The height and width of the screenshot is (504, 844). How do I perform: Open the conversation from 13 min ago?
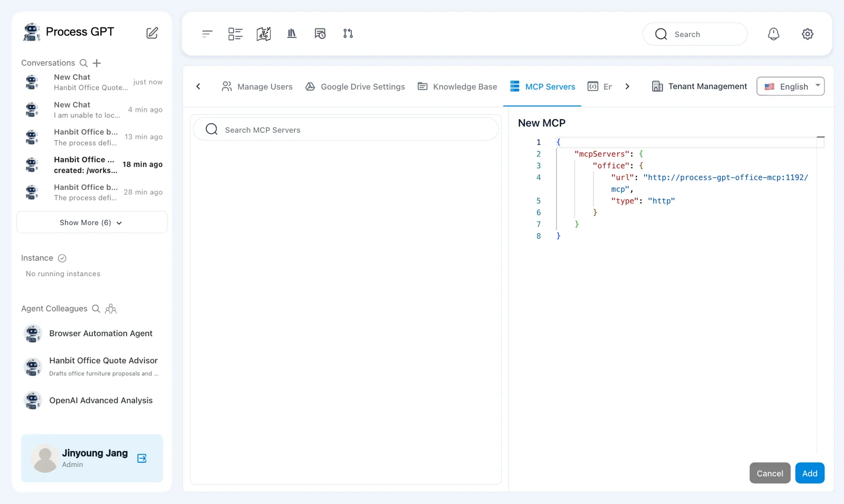point(92,137)
